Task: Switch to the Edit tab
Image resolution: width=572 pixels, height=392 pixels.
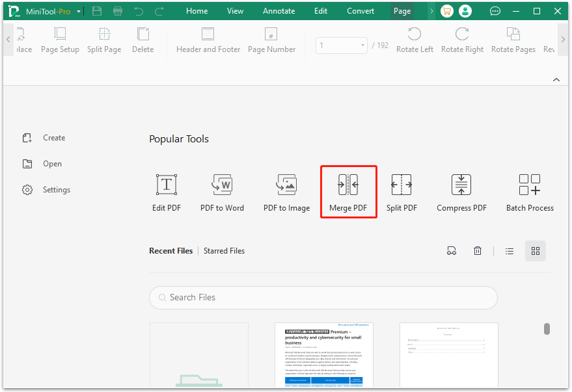Action: point(321,11)
